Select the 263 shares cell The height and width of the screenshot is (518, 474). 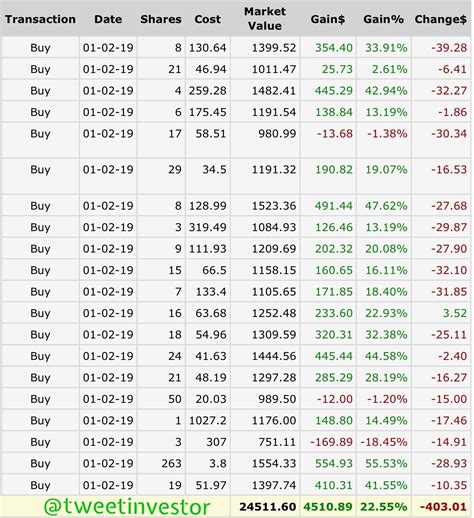point(172,463)
